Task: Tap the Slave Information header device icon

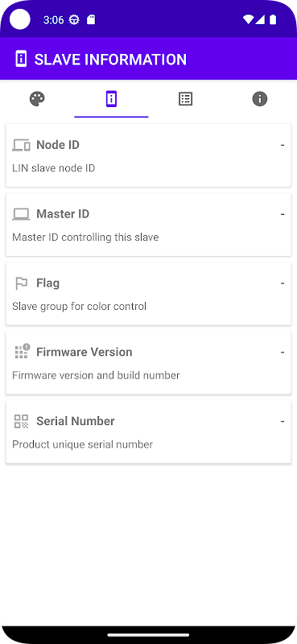Action: tap(21, 59)
